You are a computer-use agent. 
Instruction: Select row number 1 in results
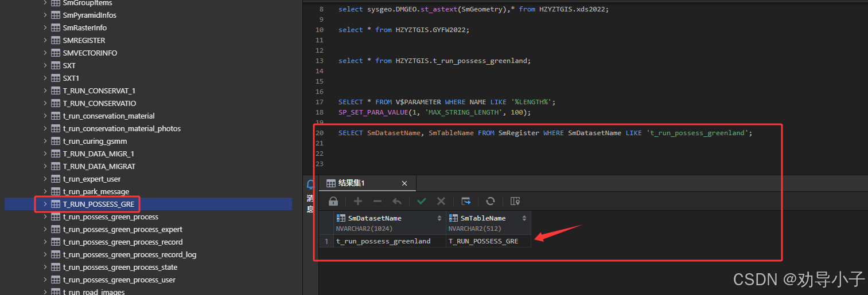pos(326,241)
